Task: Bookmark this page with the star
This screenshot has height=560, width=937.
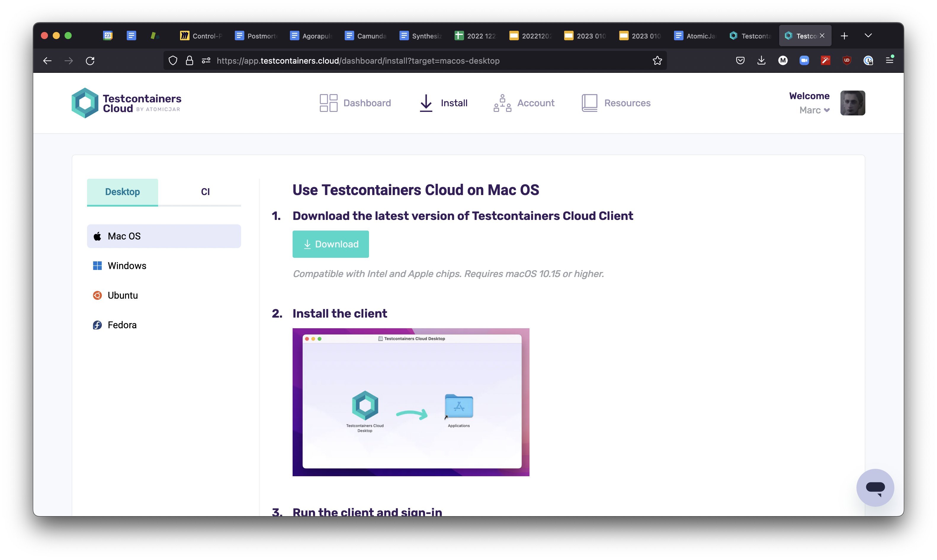Action: [657, 61]
